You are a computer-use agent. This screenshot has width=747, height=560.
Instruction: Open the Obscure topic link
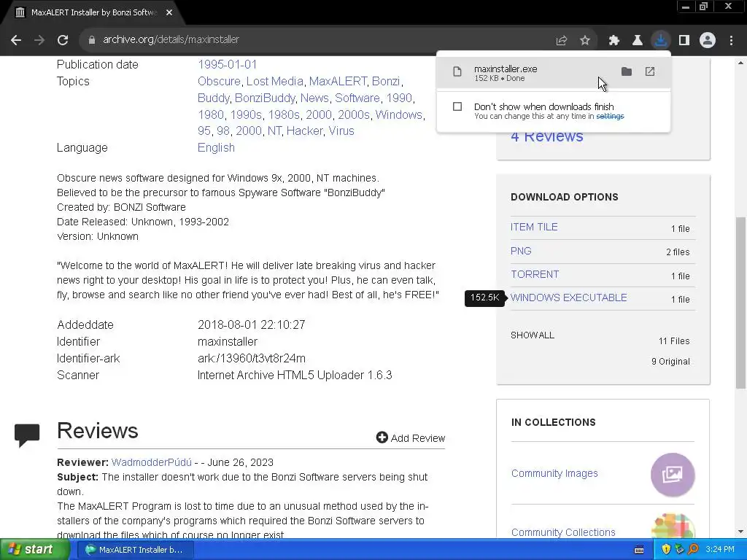pos(219,82)
